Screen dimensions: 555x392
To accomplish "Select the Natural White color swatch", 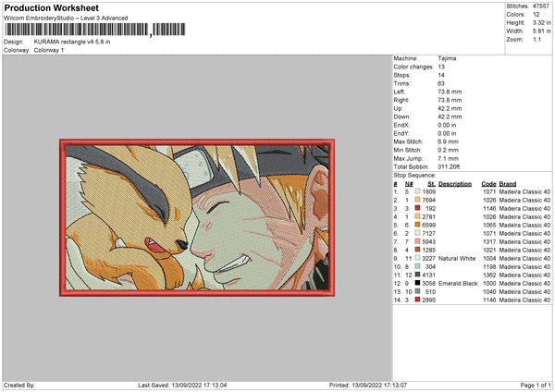I will (x=418, y=258).
